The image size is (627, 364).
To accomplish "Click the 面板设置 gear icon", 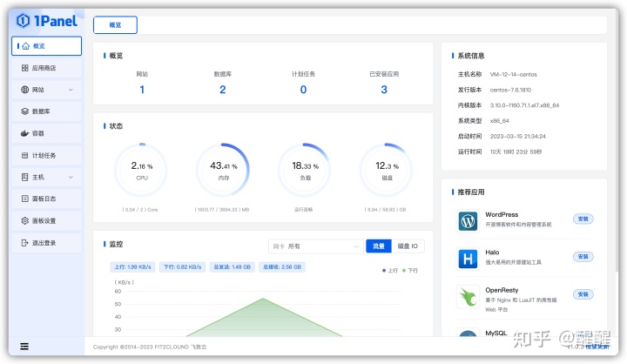I will coord(24,220).
